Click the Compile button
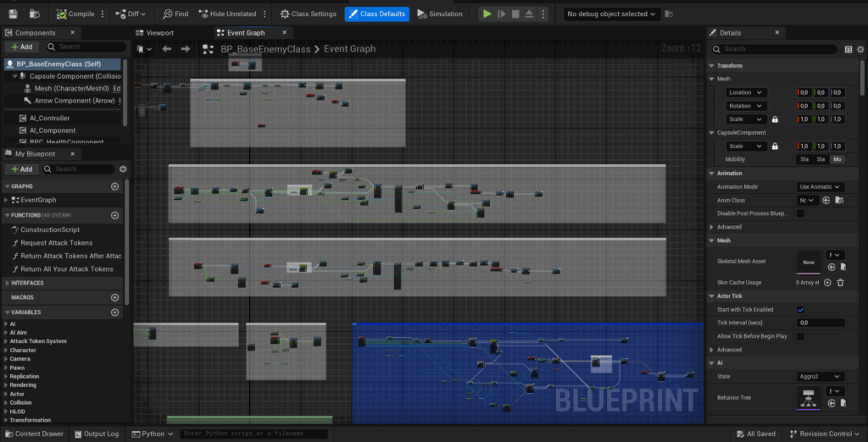The width and height of the screenshot is (868, 442). 76,14
